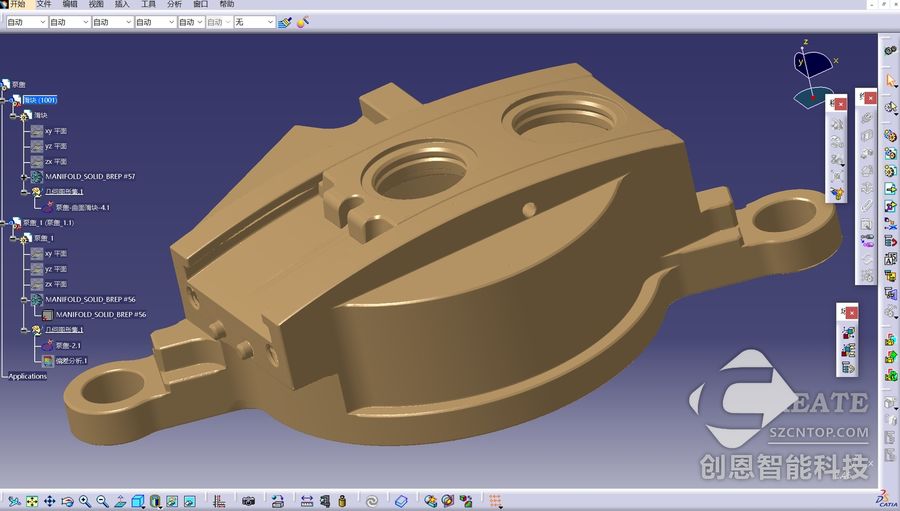Viewport: 900px width, 511px height.
Task: Click the Fit All In icon
Action: (32, 501)
